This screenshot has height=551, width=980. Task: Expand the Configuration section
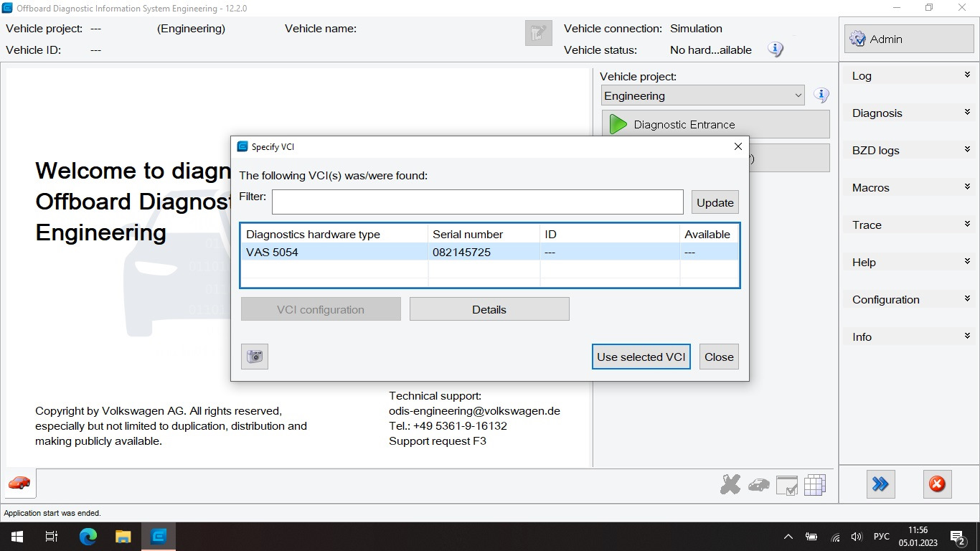point(909,299)
